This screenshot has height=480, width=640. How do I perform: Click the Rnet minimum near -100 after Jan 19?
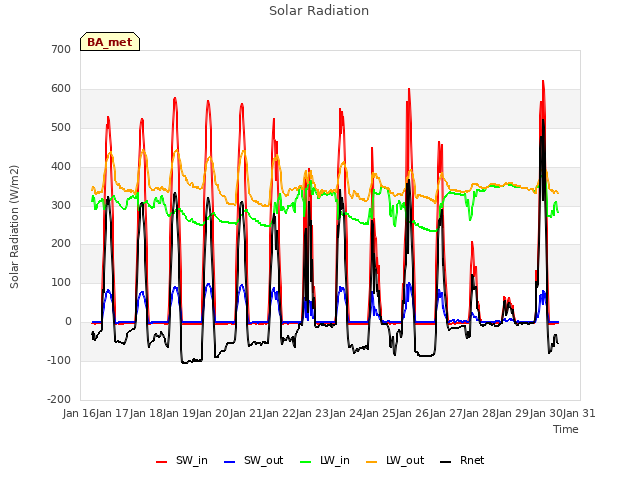(x=184, y=362)
